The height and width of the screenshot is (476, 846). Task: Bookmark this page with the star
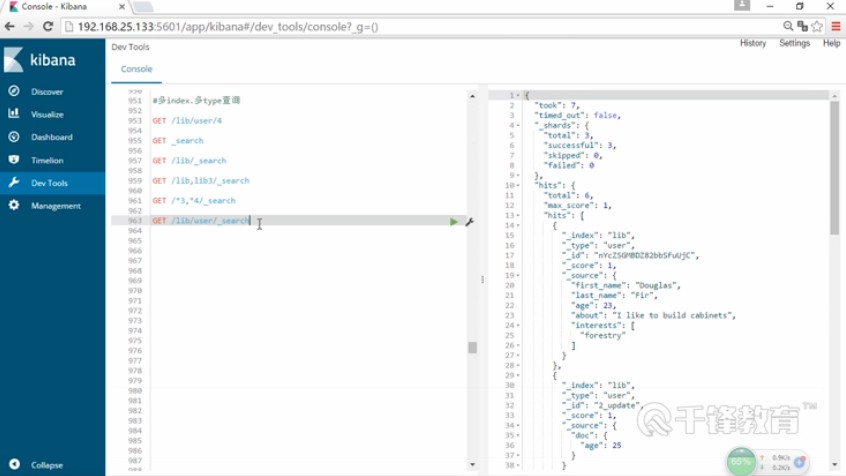pos(817,26)
